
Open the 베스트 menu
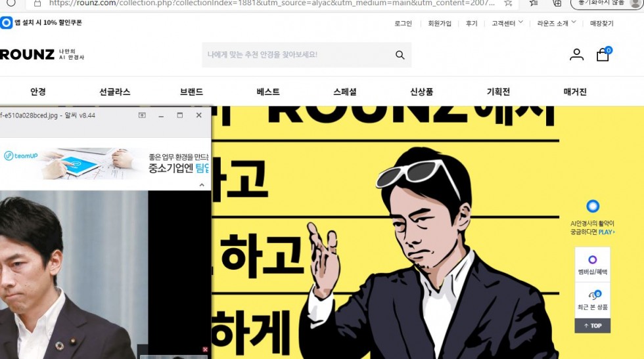(x=268, y=92)
